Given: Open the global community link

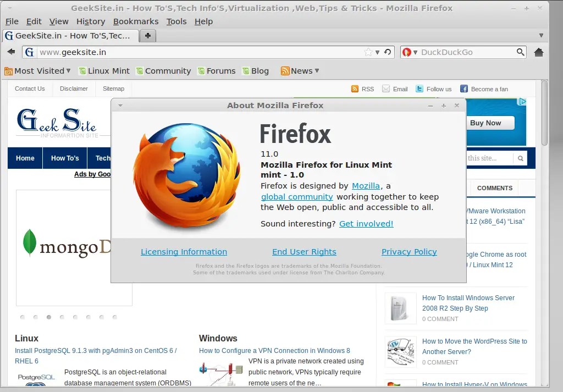Looking at the screenshot, I should (297, 197).
